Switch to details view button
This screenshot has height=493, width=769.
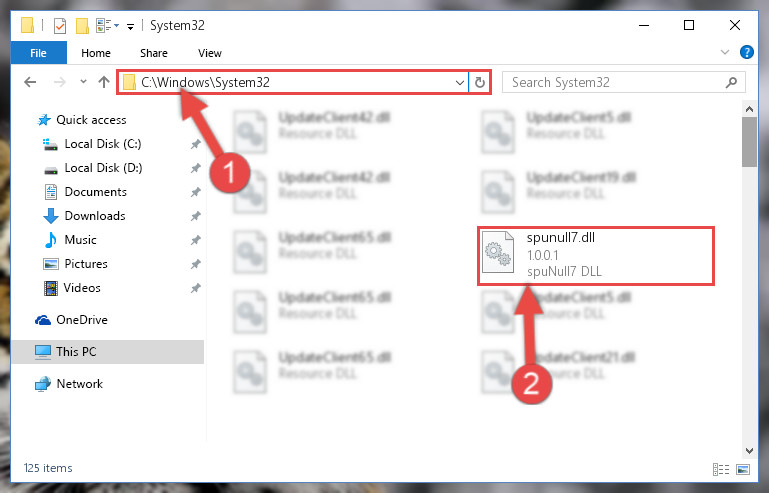point(720,469)
